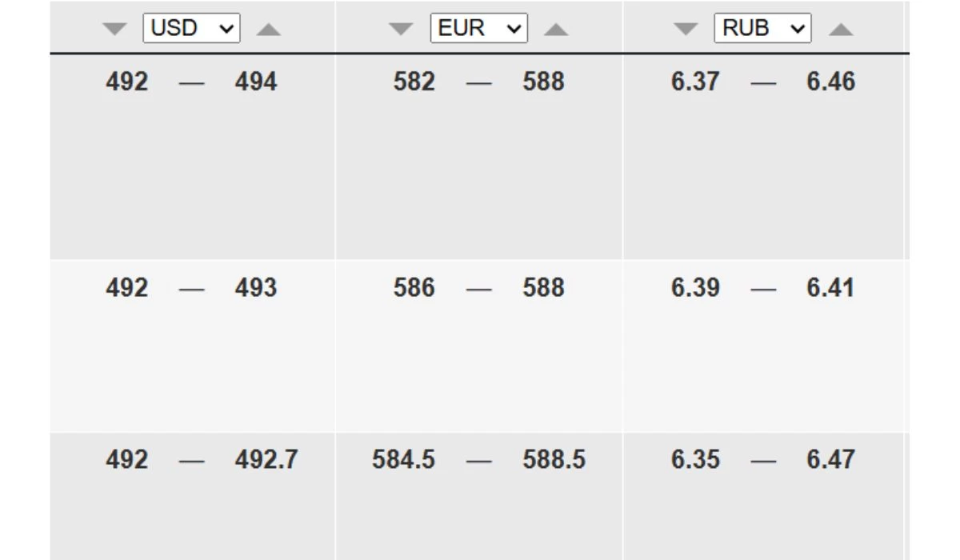Image resolution: width=960 pixels, height=560 pixels.
Task: Sort RUB column ascending with up arrow
Action: pyautogui.click(x=841, y=30)
